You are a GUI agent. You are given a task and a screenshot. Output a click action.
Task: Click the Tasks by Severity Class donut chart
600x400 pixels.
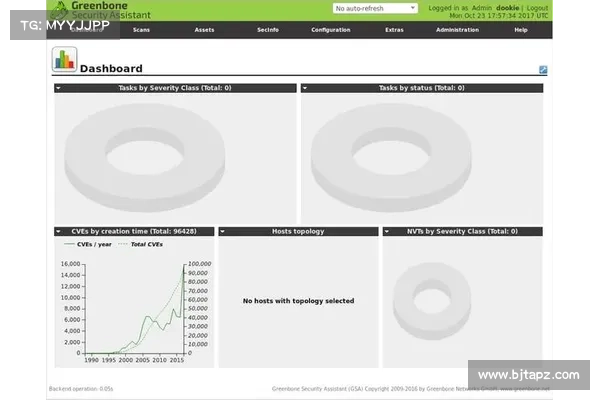[x=145, y=157]
